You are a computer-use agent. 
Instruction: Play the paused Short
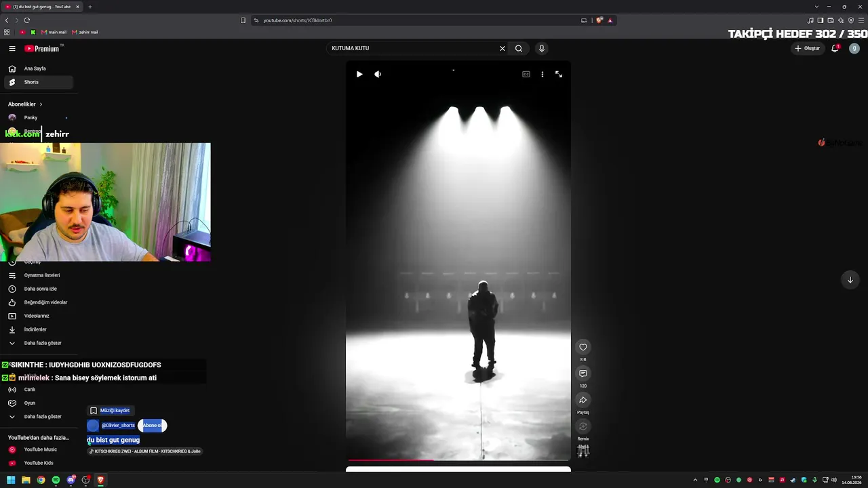(x=359, y=74)
